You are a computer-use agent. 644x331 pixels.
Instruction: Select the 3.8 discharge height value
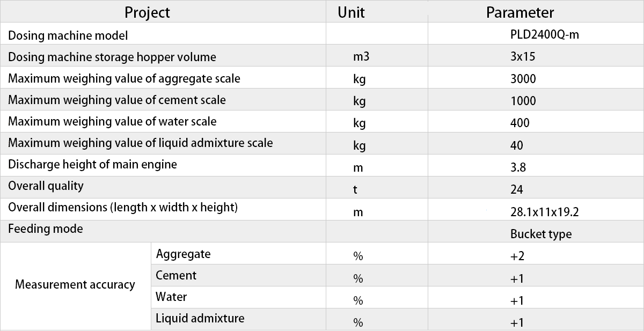[x=518, y=167]
